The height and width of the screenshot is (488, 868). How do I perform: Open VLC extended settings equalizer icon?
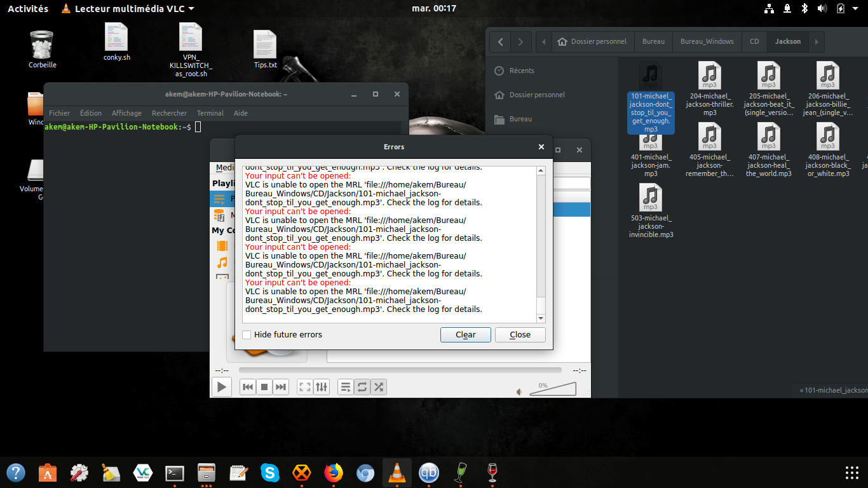coord(322,386)
